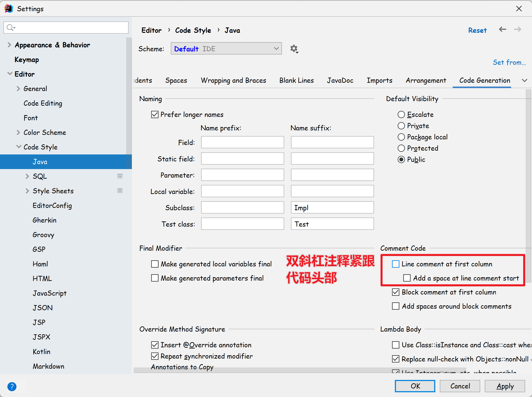Image resolution: width=532 pixels, height=397 pixels.
Task: Open the Imports tab
Action: [379, 80]
